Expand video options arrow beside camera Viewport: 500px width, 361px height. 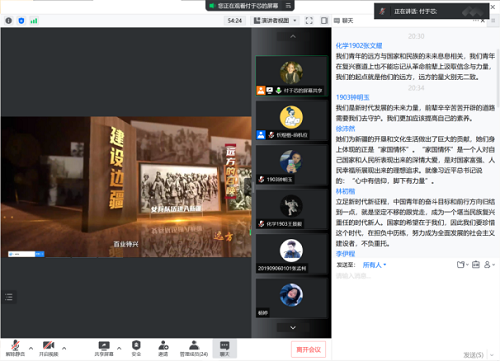(x=64, y=348)
